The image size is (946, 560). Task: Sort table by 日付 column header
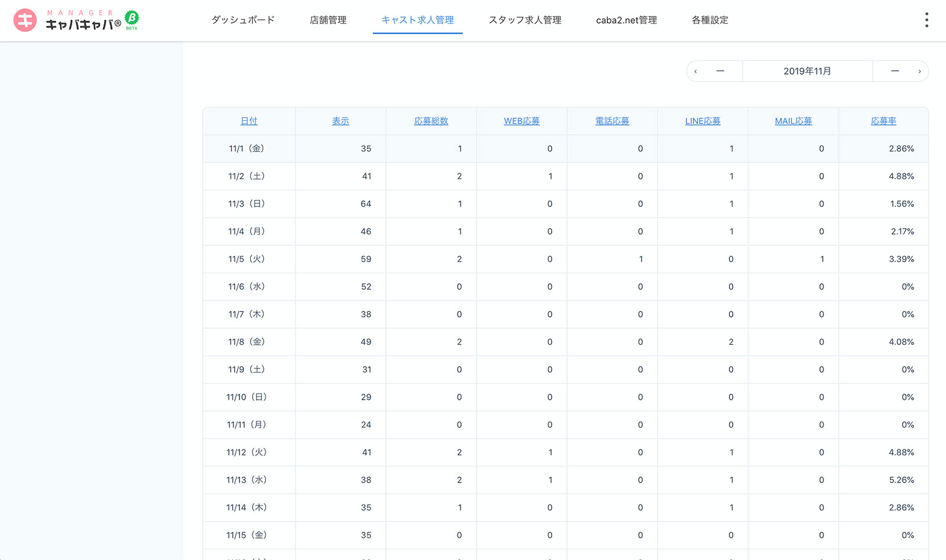(x=249, y=121)
